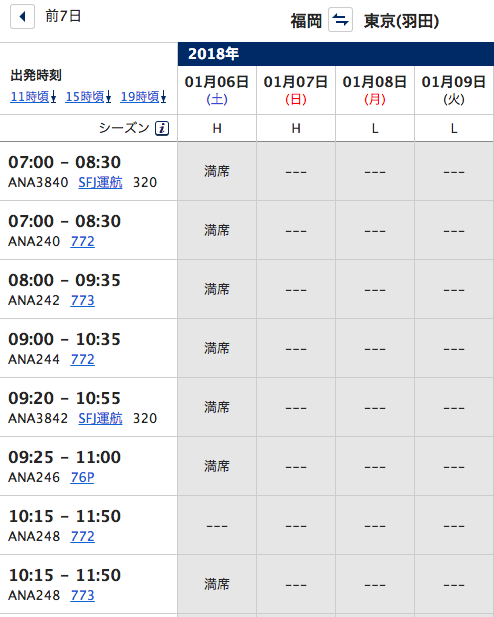Click 満席 cell for ANA3840 on 01月06日
This screenshot has height=617, width=494.
217,171
